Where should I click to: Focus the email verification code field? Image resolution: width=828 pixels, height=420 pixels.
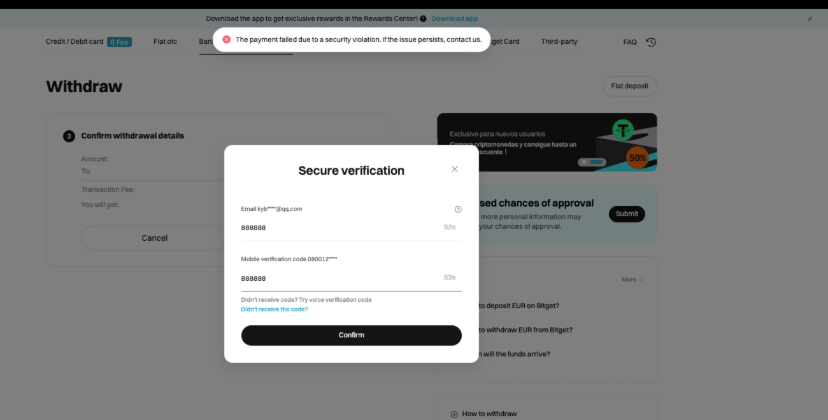pyautogui.click(x=340, y=227)
